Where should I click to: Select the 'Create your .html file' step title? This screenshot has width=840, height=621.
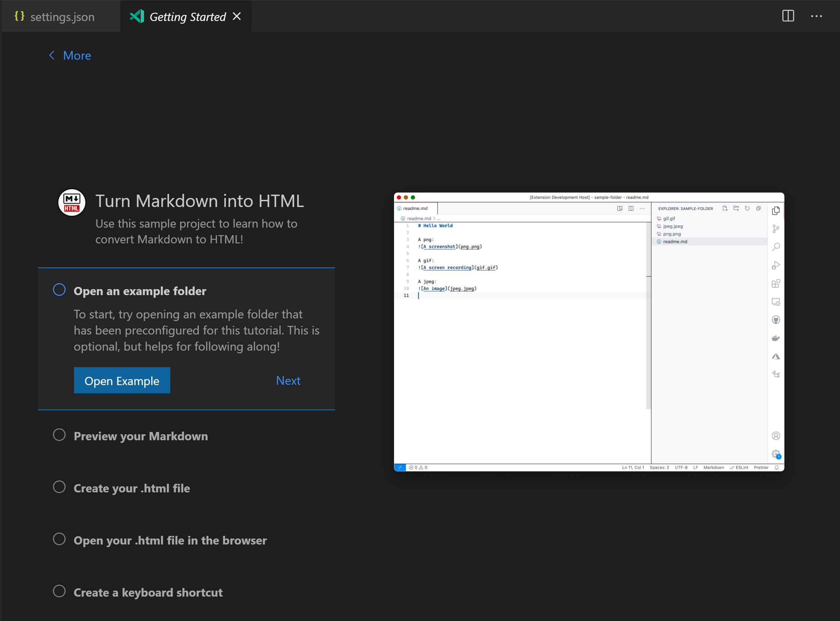tap(132, 488)
